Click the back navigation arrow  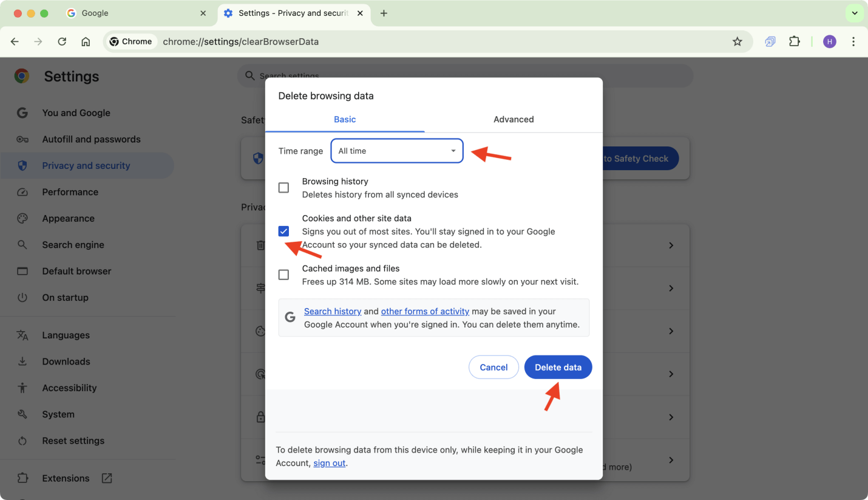[x=15, y=41]
